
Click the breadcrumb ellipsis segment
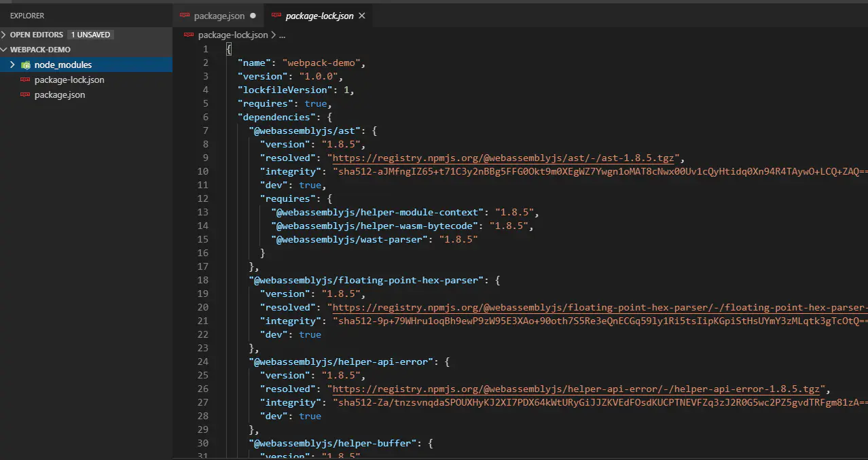coord(282,35)
